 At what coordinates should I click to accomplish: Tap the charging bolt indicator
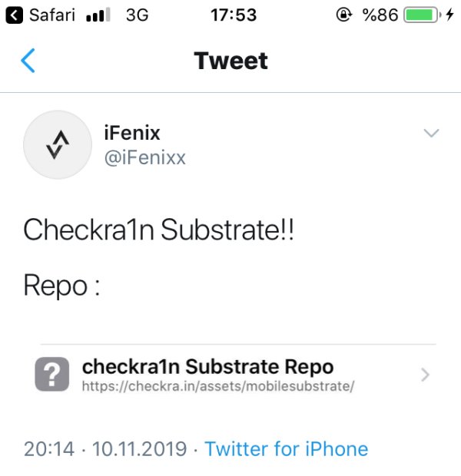[x=450, y=15]
